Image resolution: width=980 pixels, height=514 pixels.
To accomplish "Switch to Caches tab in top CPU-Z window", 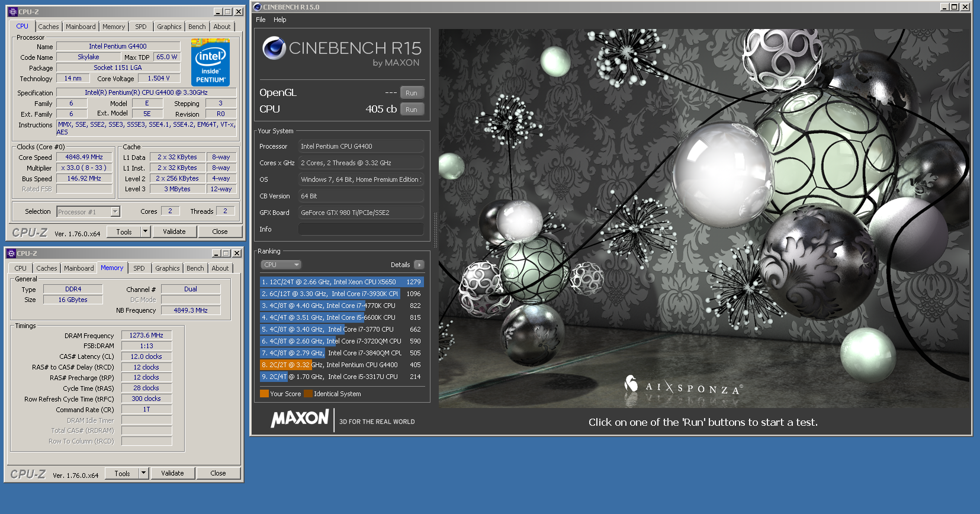I will pos(49,27).
